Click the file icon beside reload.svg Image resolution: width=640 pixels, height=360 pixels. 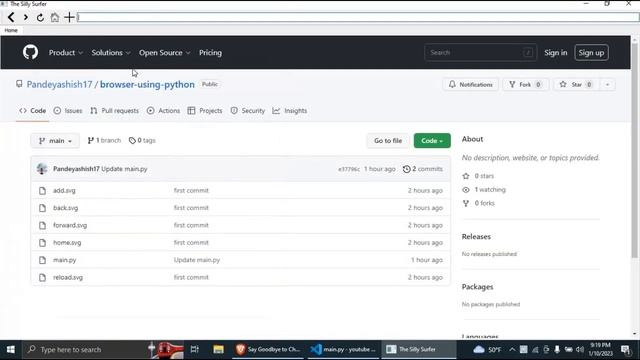tap(42, 278)
